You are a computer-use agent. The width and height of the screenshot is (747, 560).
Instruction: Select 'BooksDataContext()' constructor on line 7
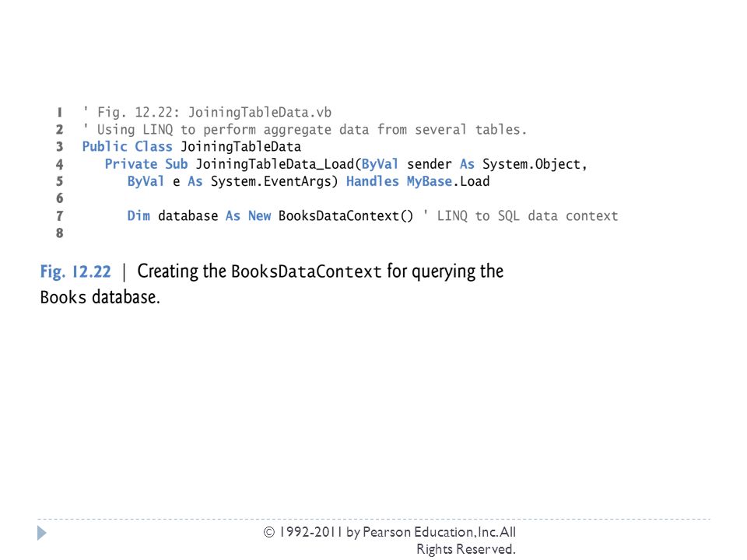(345, 216)
